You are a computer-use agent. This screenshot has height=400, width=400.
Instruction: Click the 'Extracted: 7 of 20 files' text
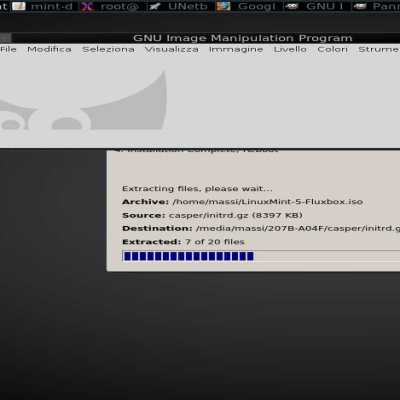[183, 242]
